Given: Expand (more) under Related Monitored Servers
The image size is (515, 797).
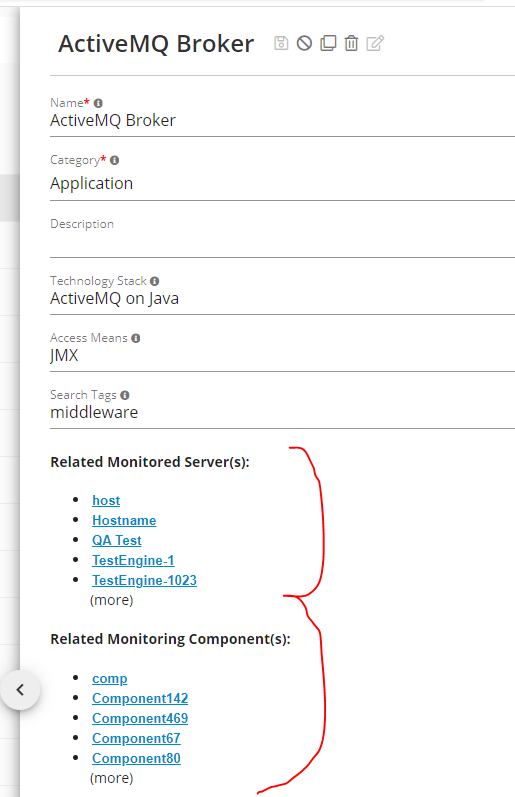Looking at the screenshot, I should click(111, 600).
